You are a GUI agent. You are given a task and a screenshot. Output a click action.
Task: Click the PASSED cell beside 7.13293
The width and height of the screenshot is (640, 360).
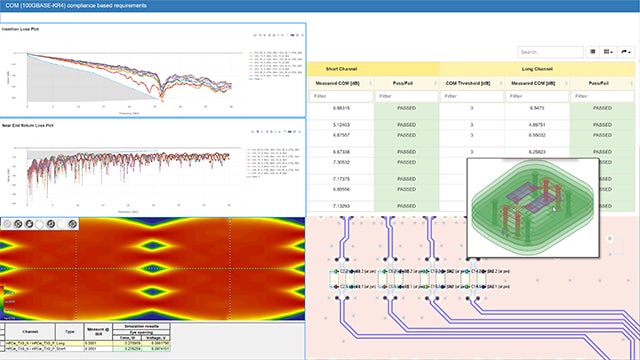(406, 206)
